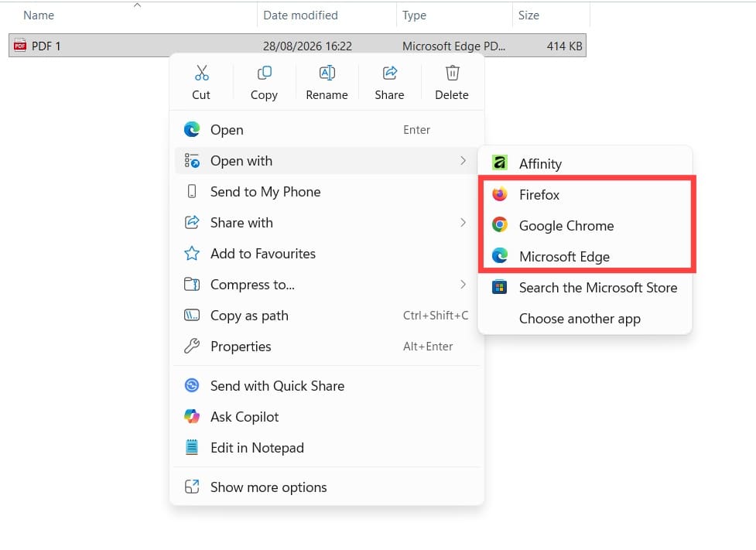
Task: Click the Microsoft Edge PD... type value
Action: (453, 46)
